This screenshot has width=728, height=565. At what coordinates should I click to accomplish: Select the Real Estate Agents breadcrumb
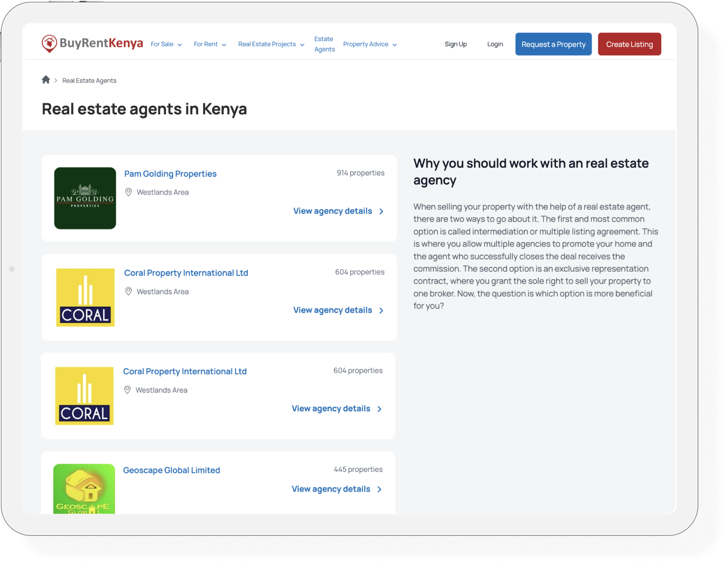89,80
